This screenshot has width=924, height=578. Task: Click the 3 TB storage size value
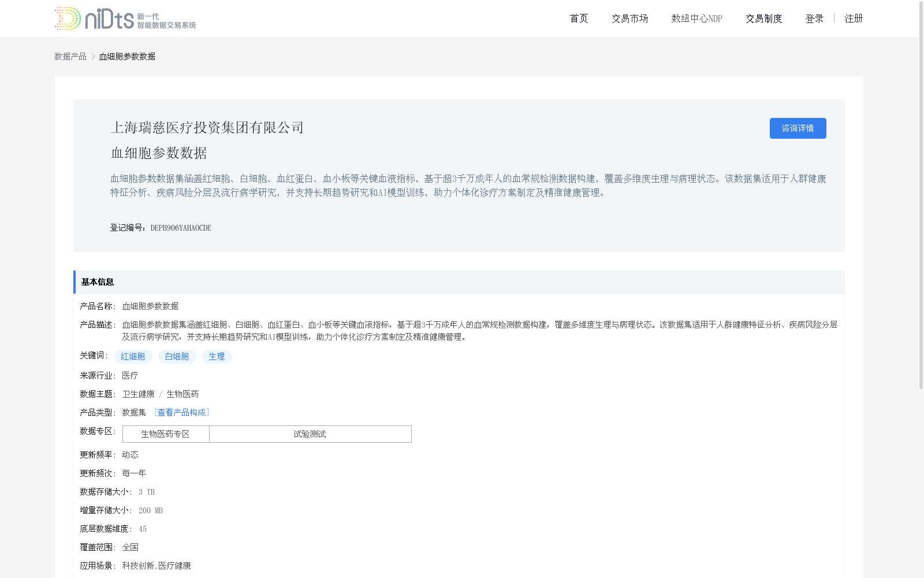(x=147, y=492)
